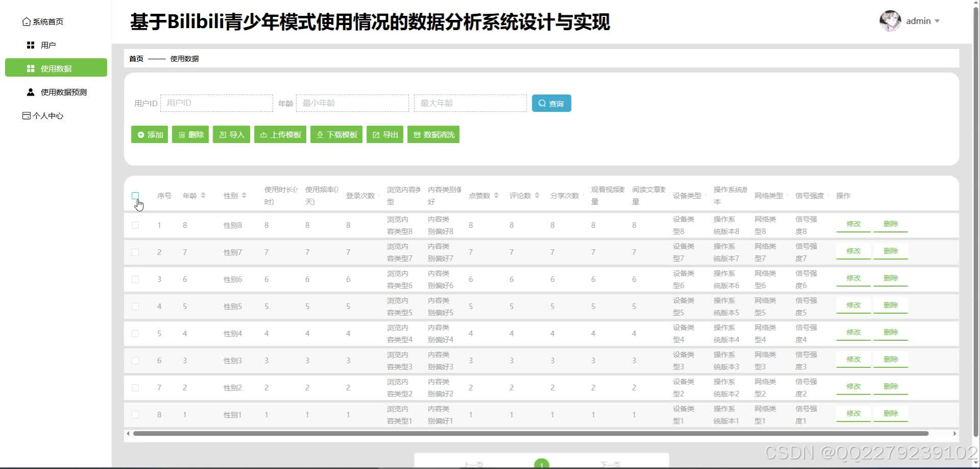Start 数据清洗 data cleaning
The width and height of the screenshot is (980, 469).
click(x=433, y=134)
